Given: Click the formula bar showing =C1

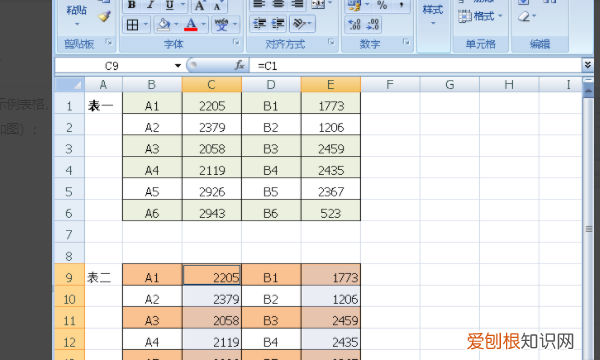Looking at the screenshot, I should click(416, 66).
